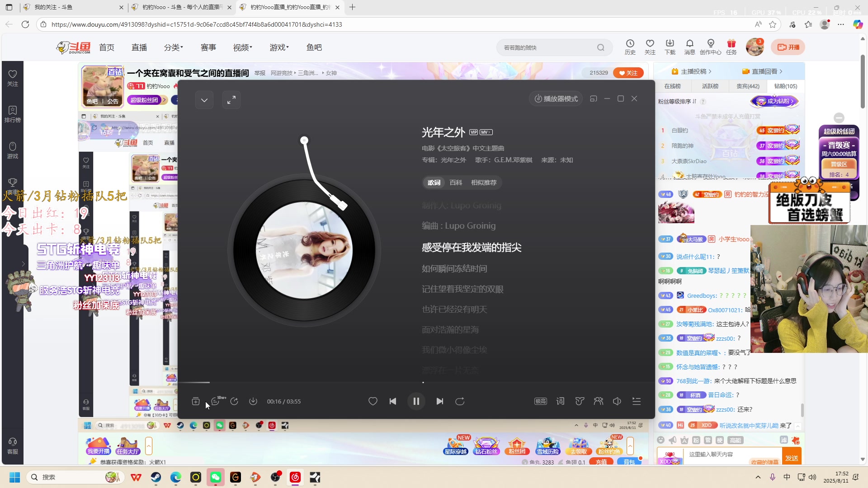Viewport: 868px width, 488px height.
Task: Change the loop playback mode
Action: pos(460,401)
